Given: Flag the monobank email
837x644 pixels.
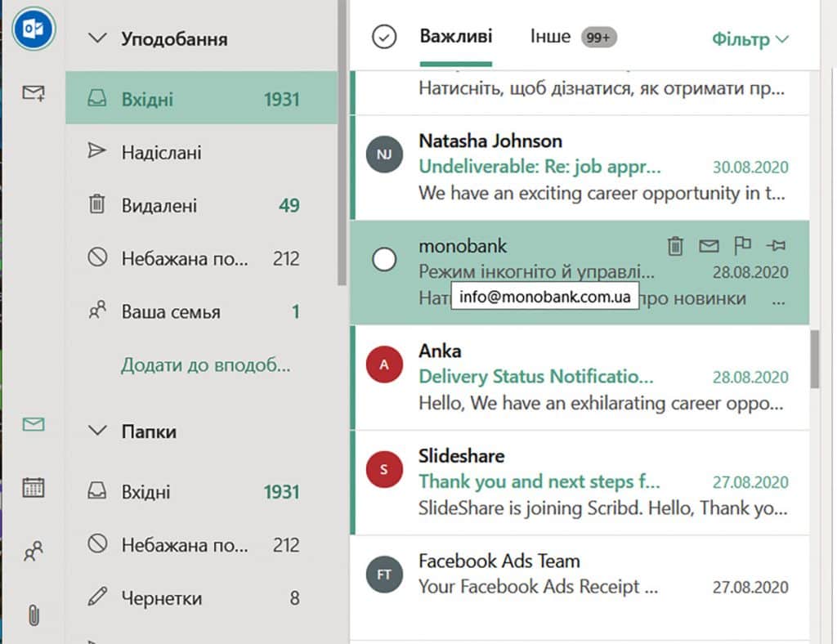Looking at the screenshot, I should click(741, 245).
